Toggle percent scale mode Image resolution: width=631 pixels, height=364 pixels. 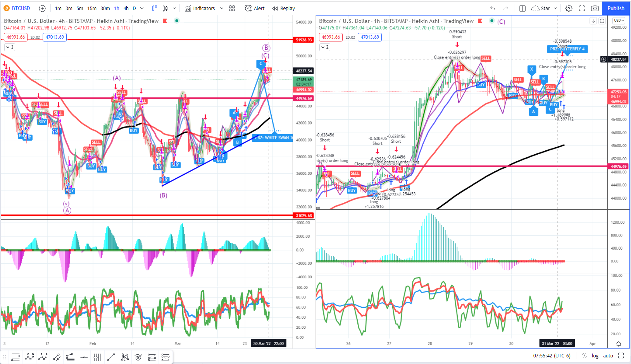point(584,355)
